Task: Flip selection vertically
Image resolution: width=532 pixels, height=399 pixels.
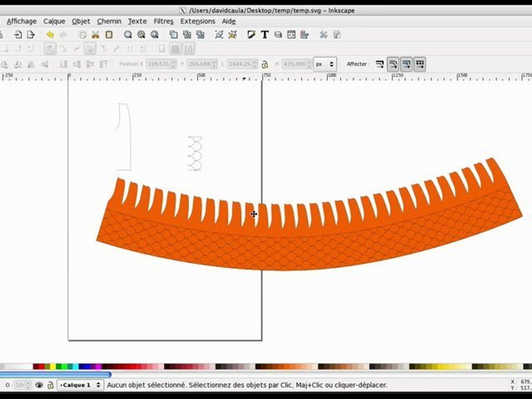Action: 44,64
